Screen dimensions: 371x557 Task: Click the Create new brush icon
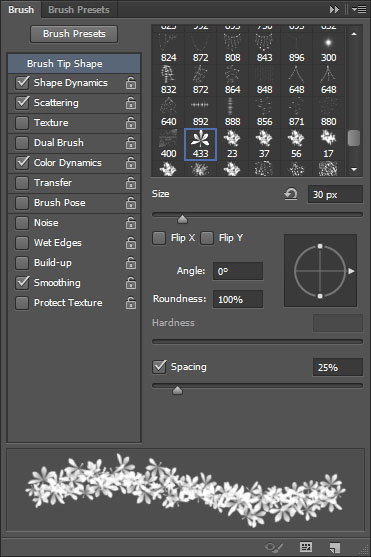coord(334,547)
